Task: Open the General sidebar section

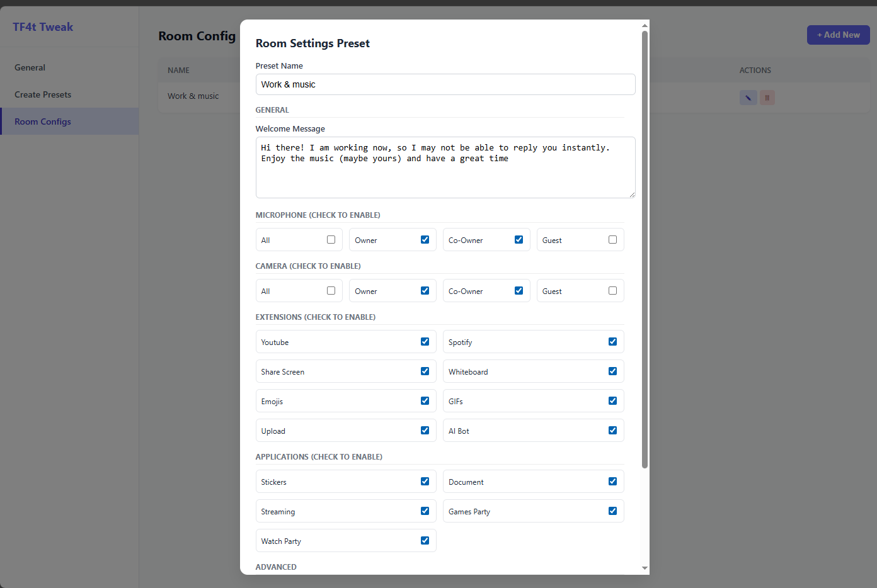Action: pos(69,67)
